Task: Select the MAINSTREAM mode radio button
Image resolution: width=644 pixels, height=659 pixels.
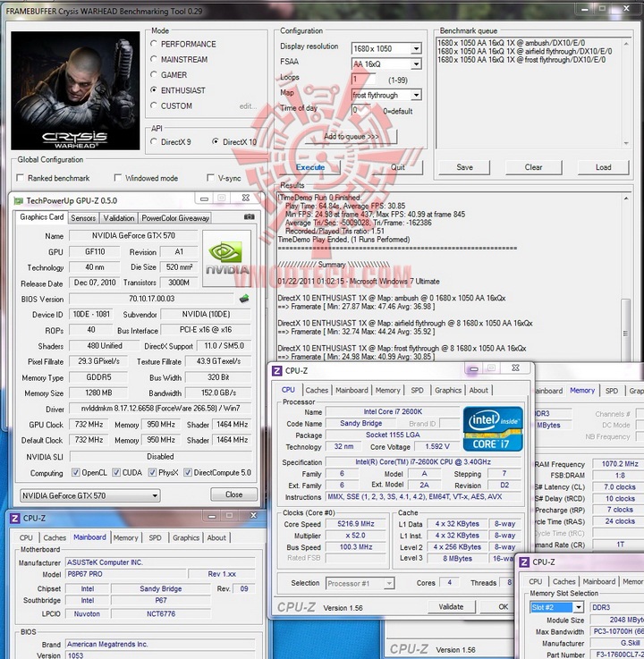Action: pyautogui.click(x=154, y=59)
